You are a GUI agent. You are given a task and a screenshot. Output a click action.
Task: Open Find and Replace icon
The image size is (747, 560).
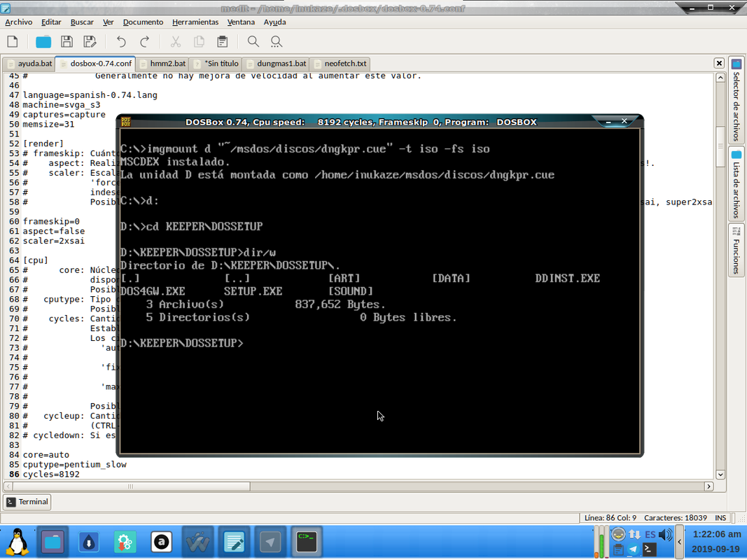[277, 42]
